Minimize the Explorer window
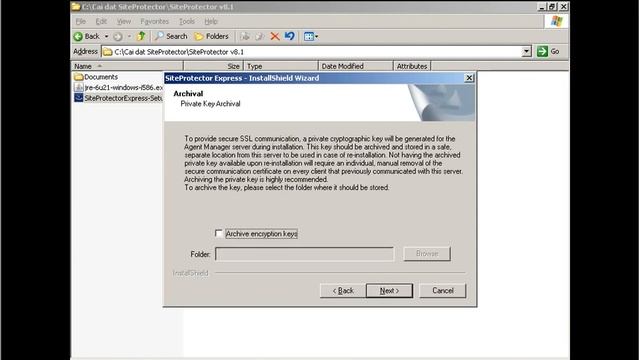This screenshot has height=360, width=640. 542,7
